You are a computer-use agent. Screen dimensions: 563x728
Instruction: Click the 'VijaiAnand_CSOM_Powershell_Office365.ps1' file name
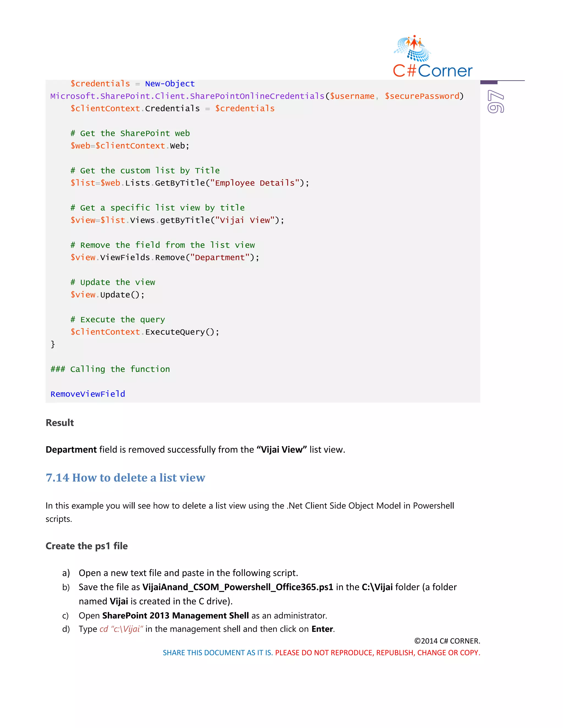(x=238, y=587)
